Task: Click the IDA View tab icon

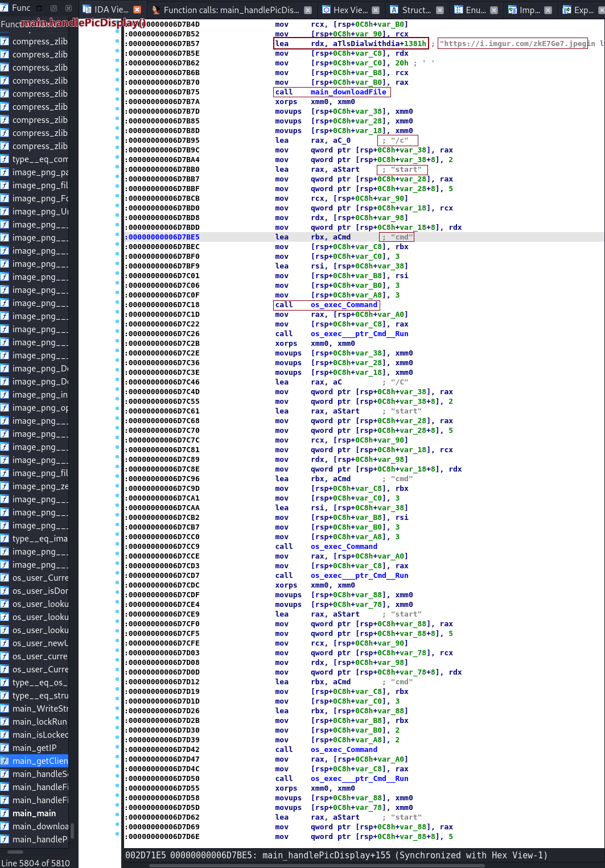Action: pos(87,10)
